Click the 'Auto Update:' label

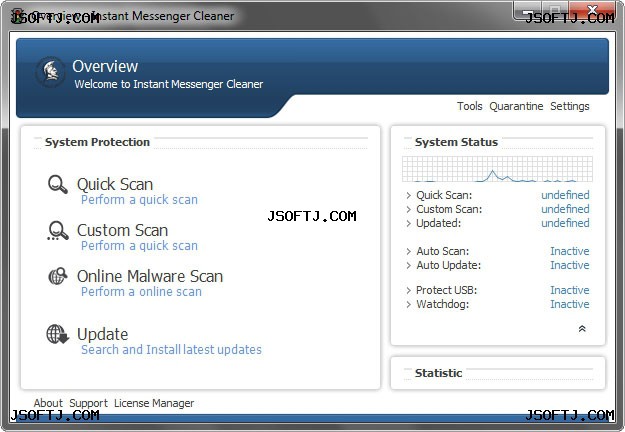448,265
